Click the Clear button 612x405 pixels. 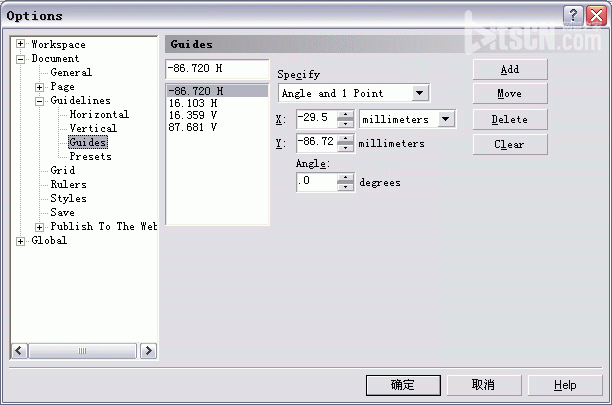tap(510, 144)
